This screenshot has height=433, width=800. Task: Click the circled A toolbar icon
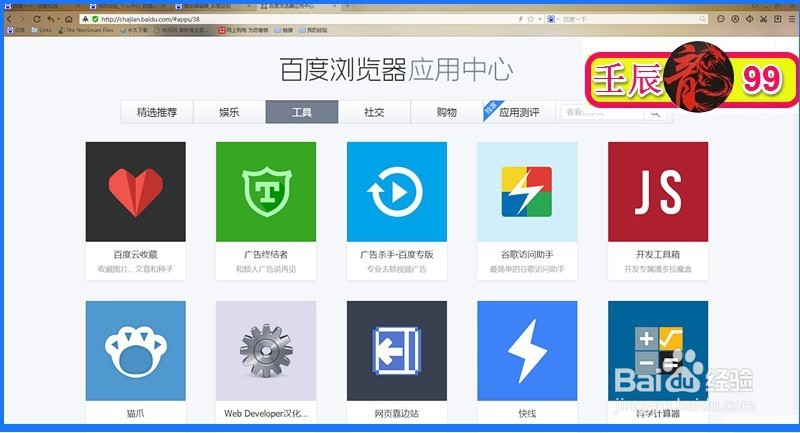(735, 19)
